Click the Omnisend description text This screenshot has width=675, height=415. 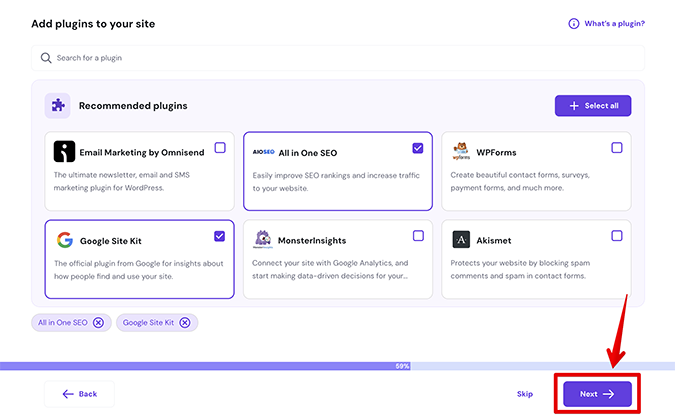pos(121,181)
